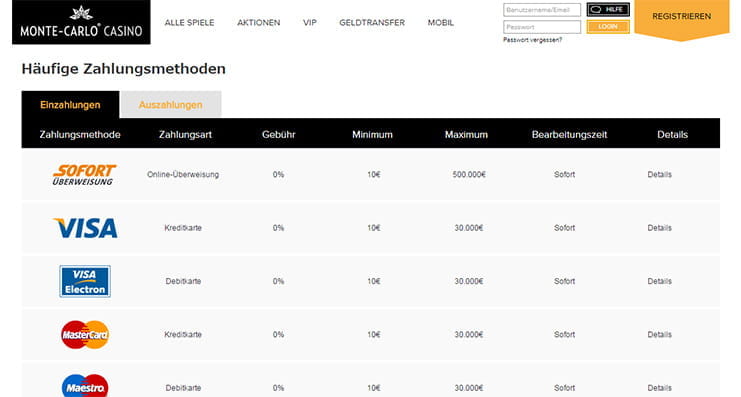The height and width of the screenshot is (397, 741).
Task: Click the Gebühr column header
Action: pyautogui.click(x=279, y=135)
